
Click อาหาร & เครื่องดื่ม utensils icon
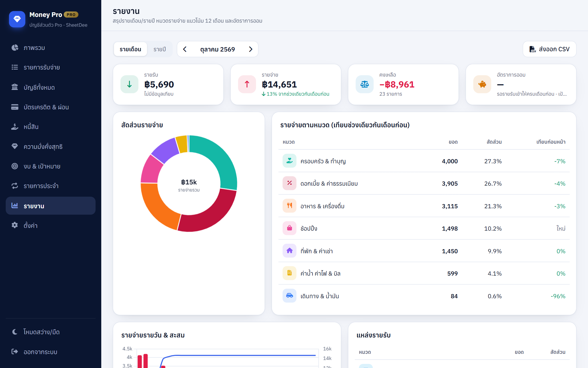pyautogui.click(x=290, y=206)
